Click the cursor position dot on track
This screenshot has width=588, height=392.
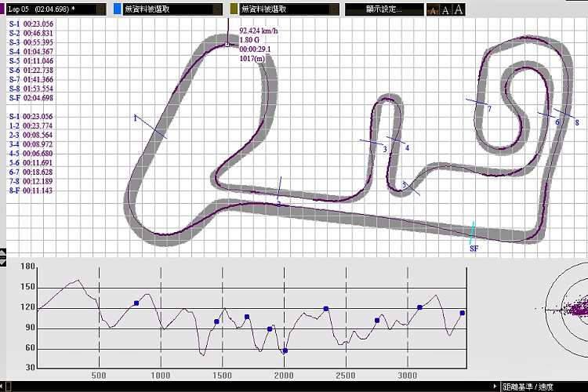click(227, 45)
